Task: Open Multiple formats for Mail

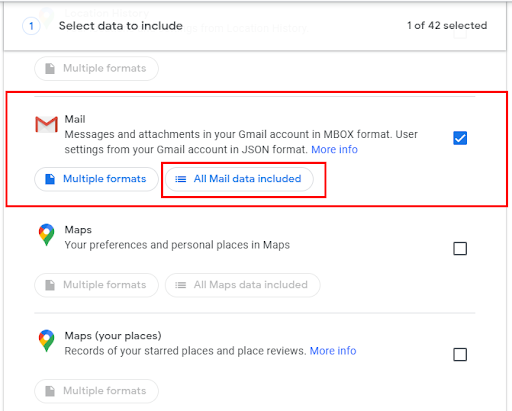Action: [96, 179]
